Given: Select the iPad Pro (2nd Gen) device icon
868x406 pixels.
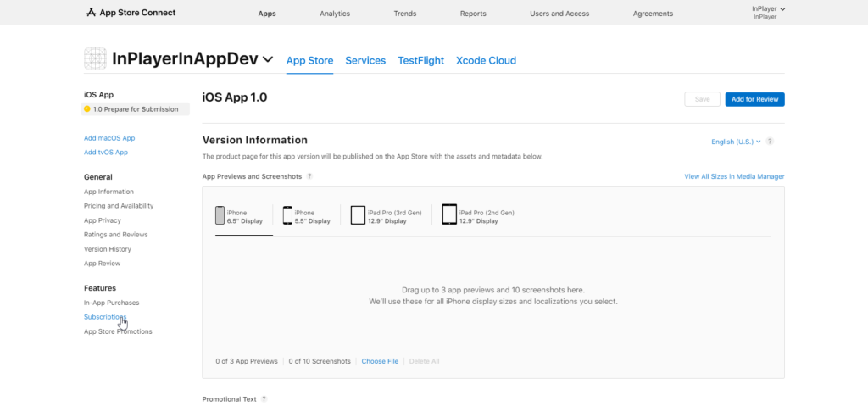Looking at the screenshot, I should tap(449, 214).
